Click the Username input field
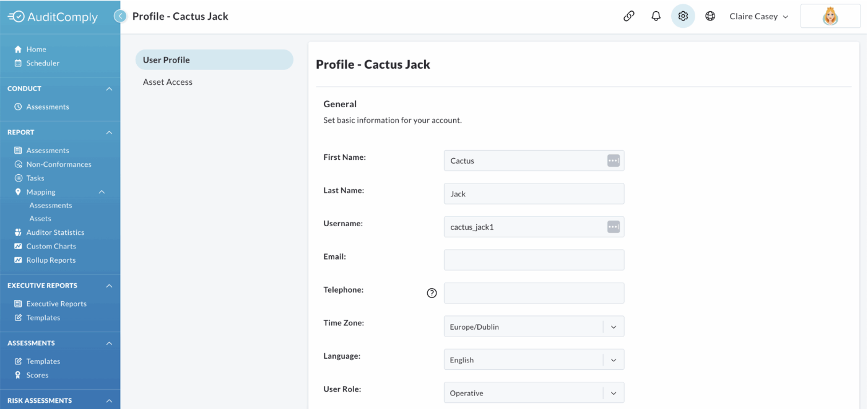Viewport: 868px width, 409px height. (534, 227)
